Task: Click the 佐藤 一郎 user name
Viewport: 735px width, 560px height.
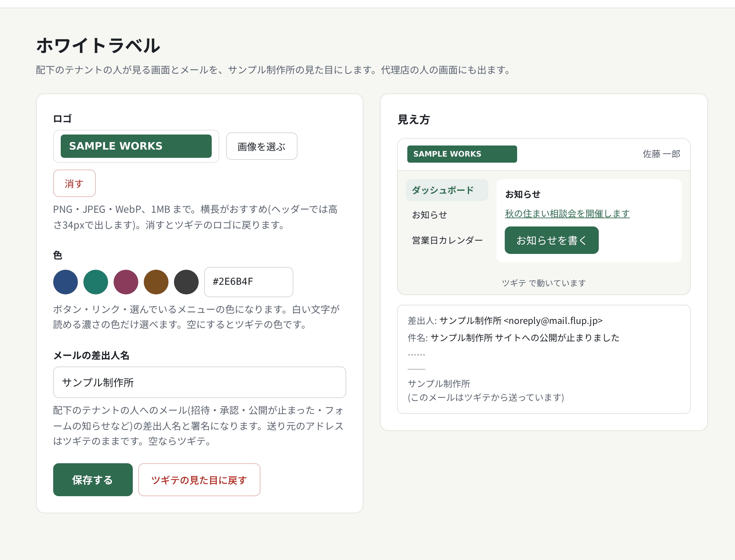Action: pos(662,154)
